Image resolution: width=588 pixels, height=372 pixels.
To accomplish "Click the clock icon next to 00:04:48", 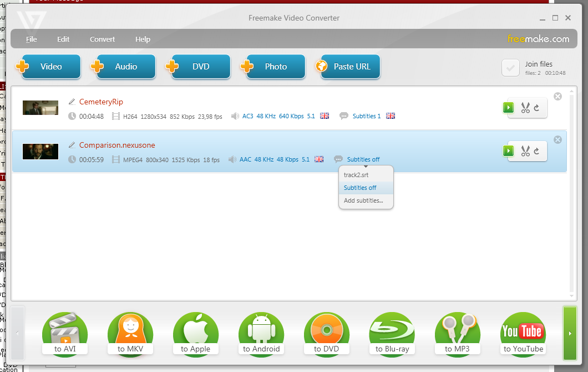I will click(72, 116).
